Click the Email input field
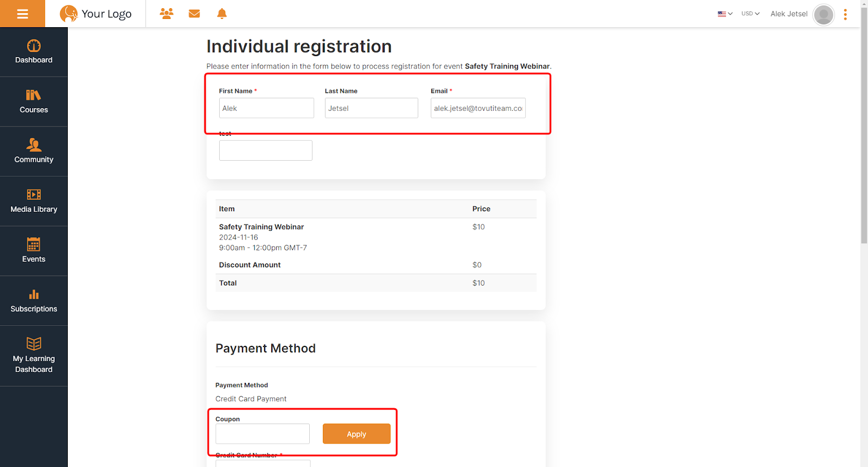868x467 pixels. click(478, 108)
